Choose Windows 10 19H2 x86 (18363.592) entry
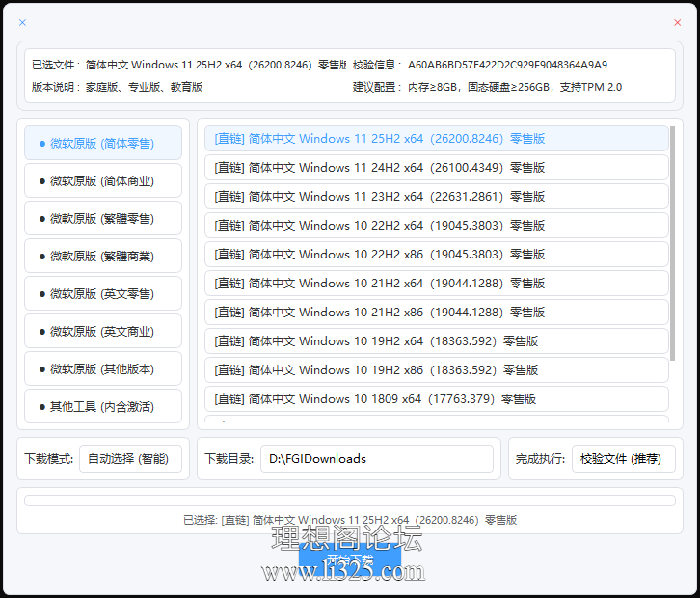 pos(437,369)
